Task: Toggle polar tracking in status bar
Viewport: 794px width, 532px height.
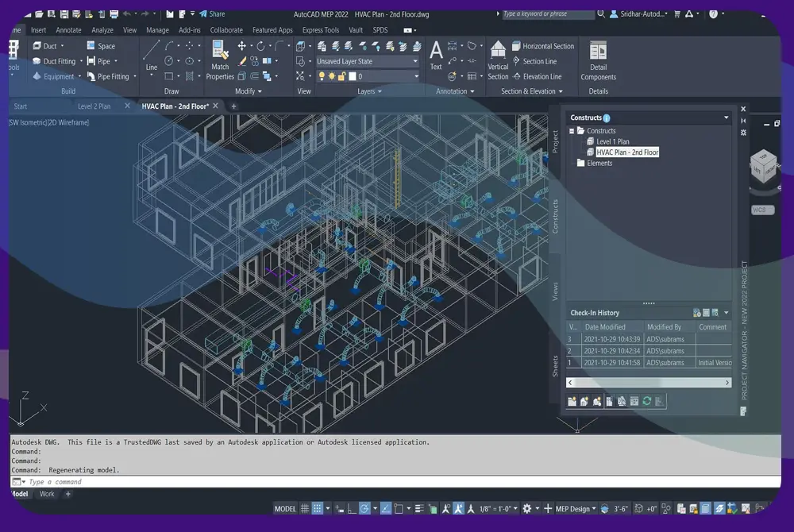Action: 364,509
